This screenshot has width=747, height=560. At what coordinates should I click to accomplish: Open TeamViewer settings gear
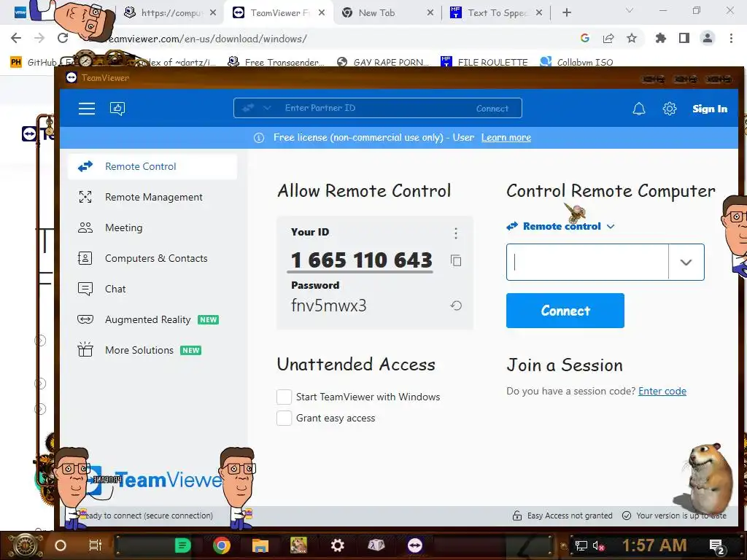[670, 109]
